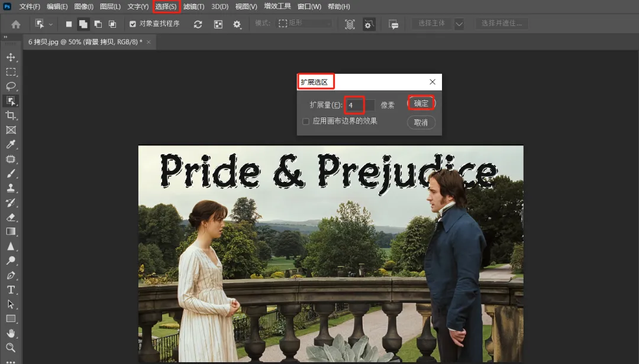Open the 文件(F) menu
The width and height of the screenshot is (639, 364).
(x=30, y=6)
